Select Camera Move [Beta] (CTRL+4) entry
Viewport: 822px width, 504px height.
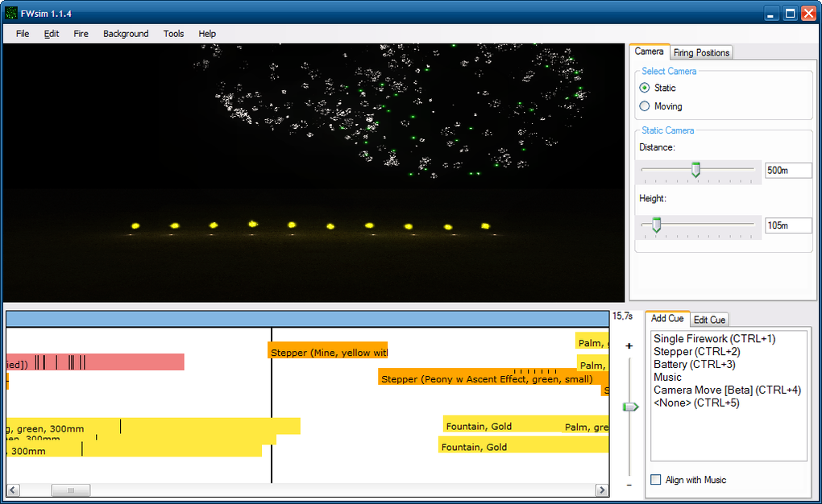727,390
